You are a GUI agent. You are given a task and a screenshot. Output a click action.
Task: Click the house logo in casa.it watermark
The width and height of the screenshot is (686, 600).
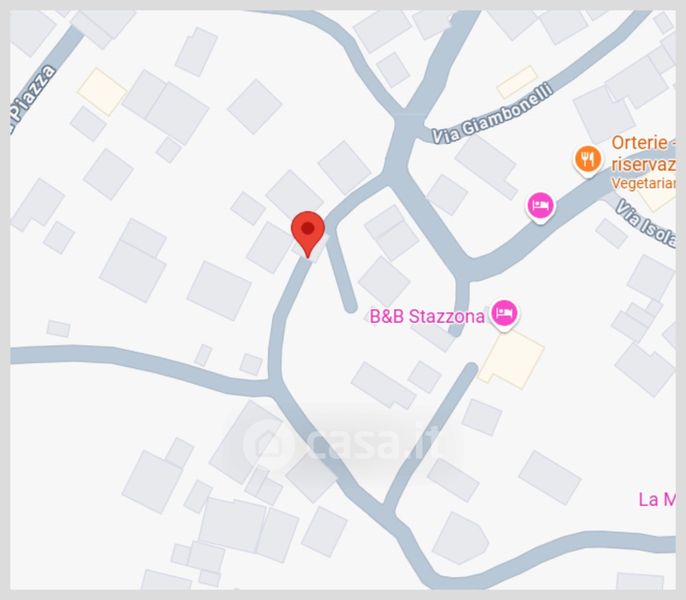268,444
